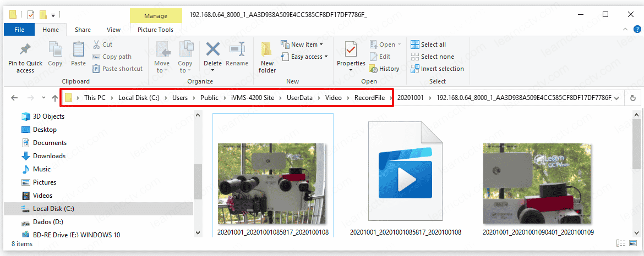The image size is (644, 256).
Task: Click the Cut scissors icon
Action: [96, 44]
